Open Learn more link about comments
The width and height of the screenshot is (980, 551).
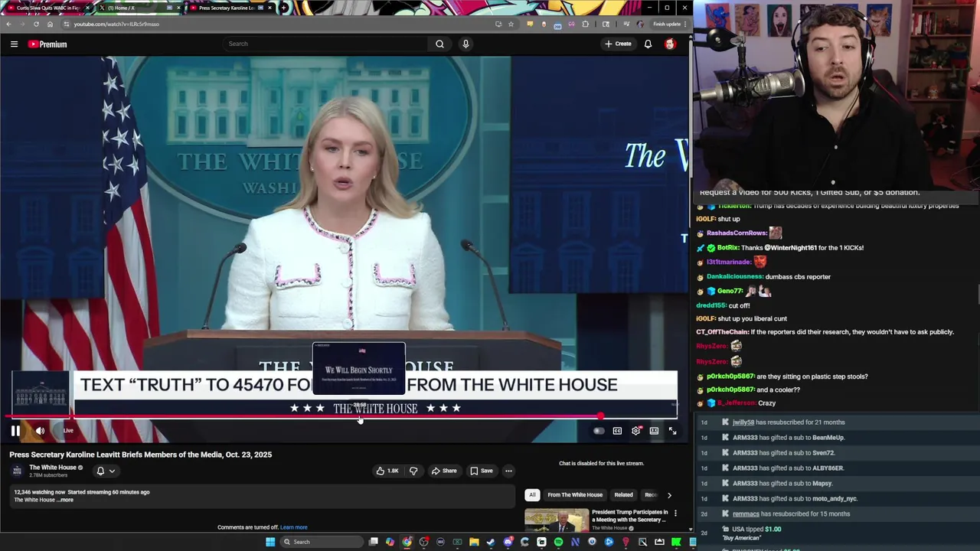click(x=293, y=527)
